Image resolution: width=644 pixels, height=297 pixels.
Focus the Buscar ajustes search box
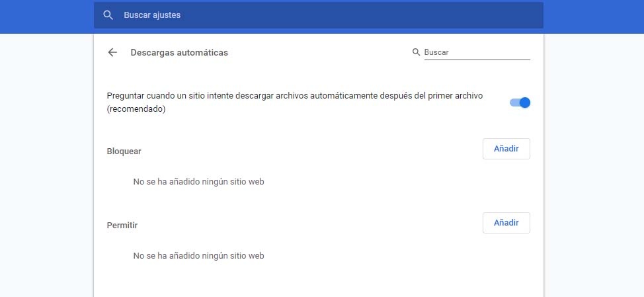coord(317,15)
